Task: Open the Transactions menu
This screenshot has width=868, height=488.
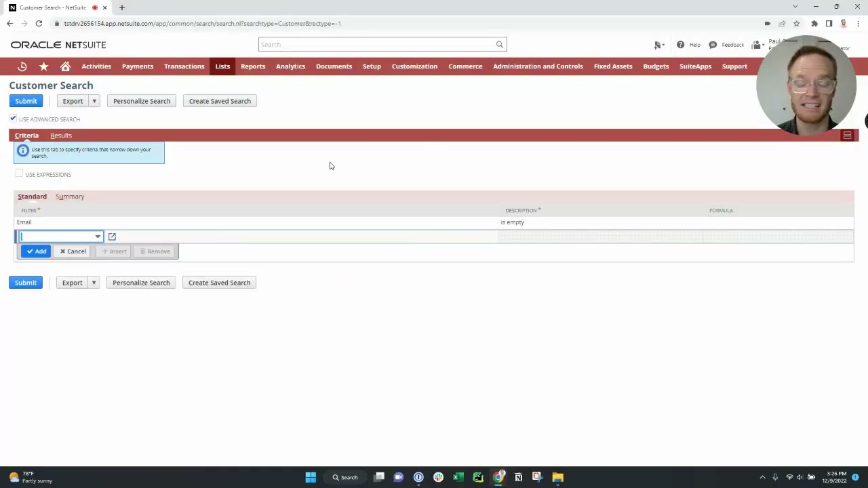Action: tap(184, 66)
